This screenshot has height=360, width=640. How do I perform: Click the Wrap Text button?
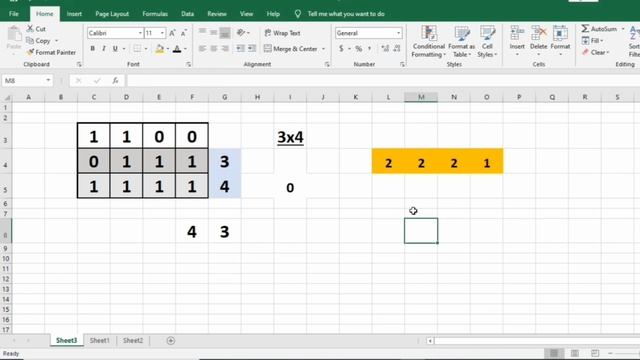(282, 33)
